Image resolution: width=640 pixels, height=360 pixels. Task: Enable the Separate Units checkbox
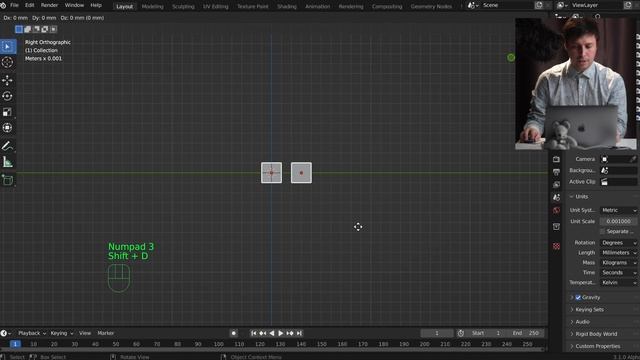pyautogui.click(x=602, y=231)
